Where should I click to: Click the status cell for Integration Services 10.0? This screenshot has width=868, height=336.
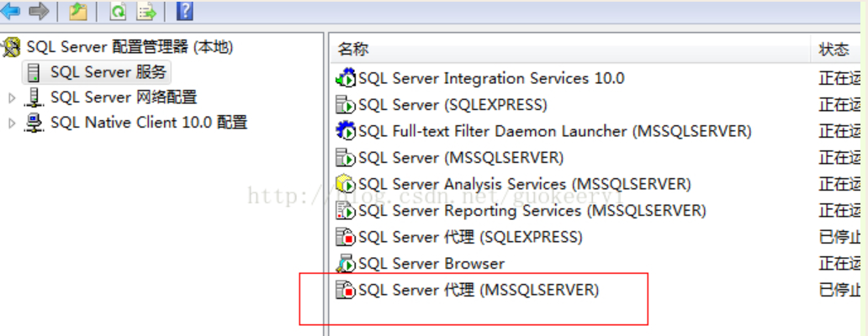[x=839, y=78]
